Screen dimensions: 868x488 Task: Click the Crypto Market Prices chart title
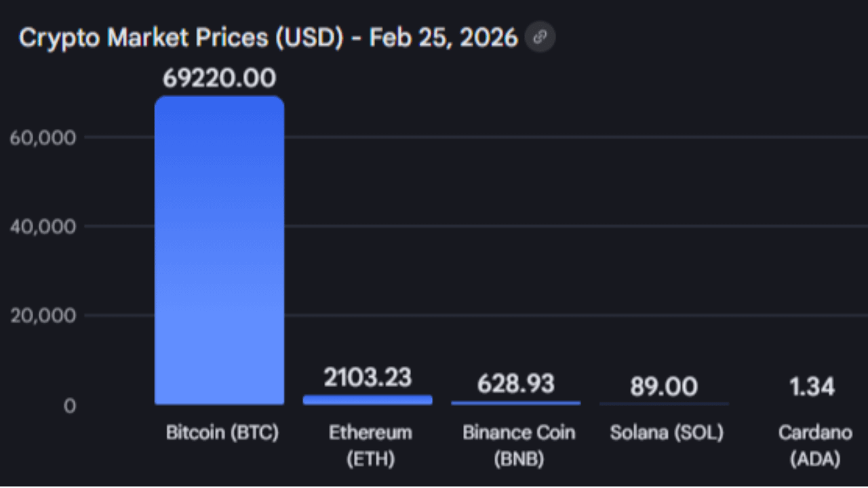[x=268, y=38]
